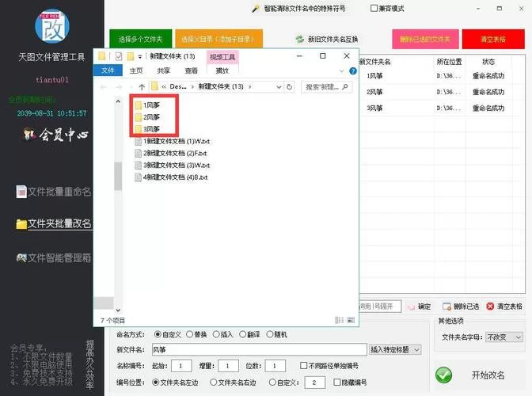This screenshot has width=532, height=396.
Task: Click Explorer scrollbar up arrow
Action: click(118, 101)
